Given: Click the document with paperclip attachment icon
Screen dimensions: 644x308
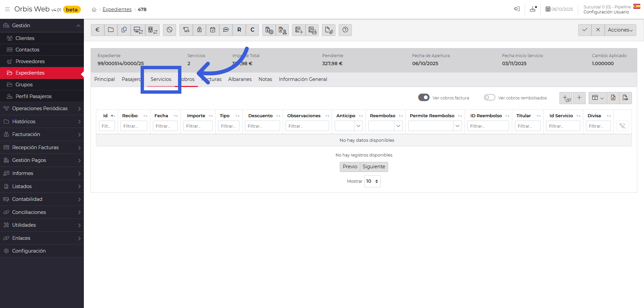Looking at the screenshot, I should pyautogui.click(x=328, y=30).
